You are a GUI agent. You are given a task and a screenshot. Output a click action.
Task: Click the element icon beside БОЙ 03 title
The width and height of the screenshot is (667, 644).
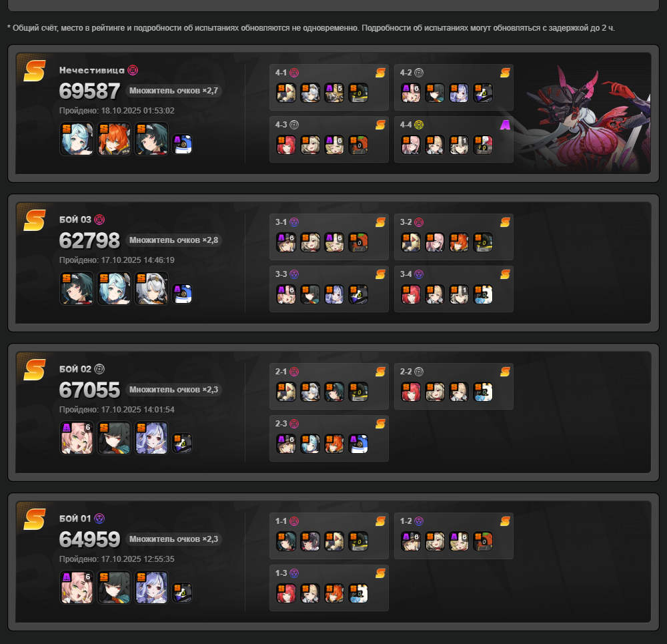[99, 220]
